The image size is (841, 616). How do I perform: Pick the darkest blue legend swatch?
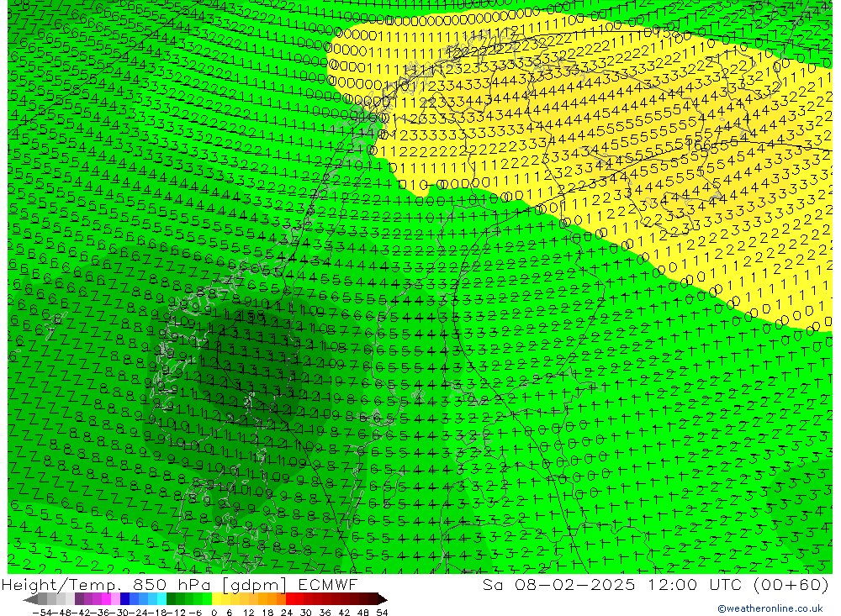[124, 599]
